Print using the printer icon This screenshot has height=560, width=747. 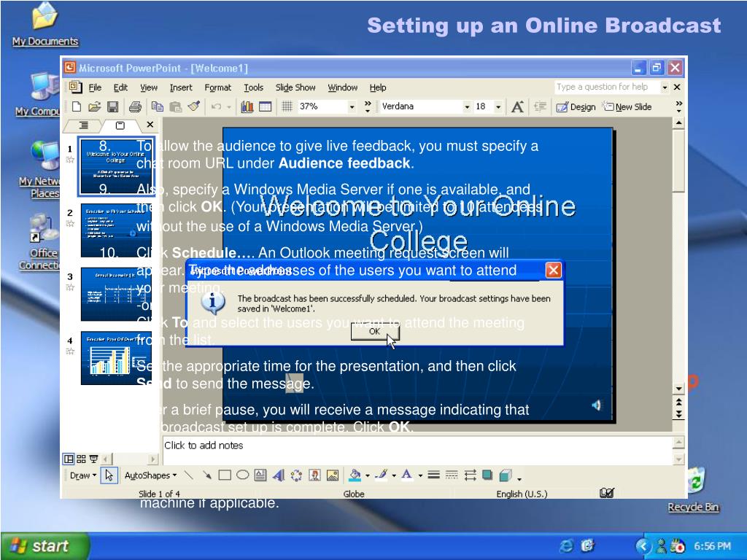coord(135,106)
